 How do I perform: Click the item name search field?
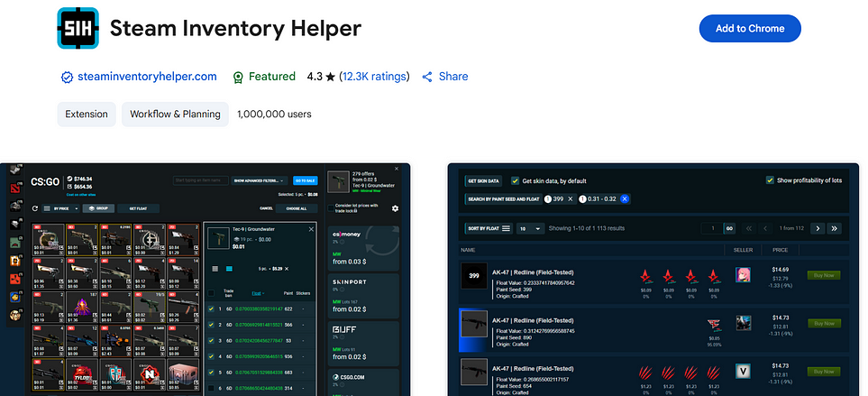tap(200, 180)
